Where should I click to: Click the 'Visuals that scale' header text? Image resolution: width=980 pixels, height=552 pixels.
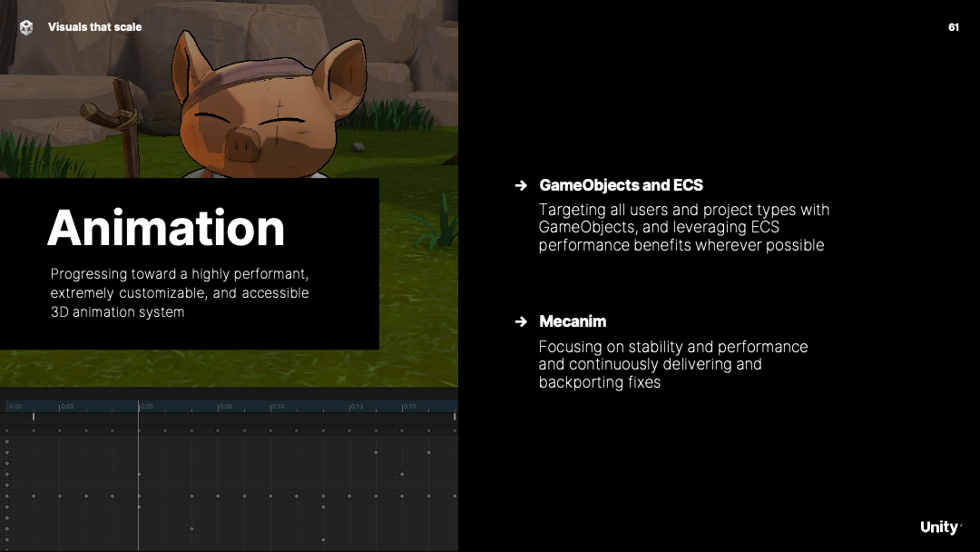[x=95, y=27]
